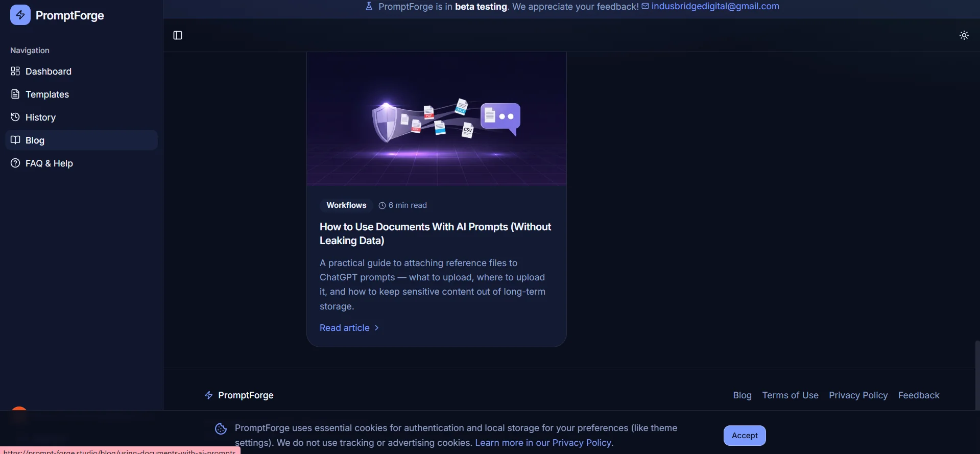Open the footer Blog link
This screenshot has width=980, height=454.
point(742,395)
